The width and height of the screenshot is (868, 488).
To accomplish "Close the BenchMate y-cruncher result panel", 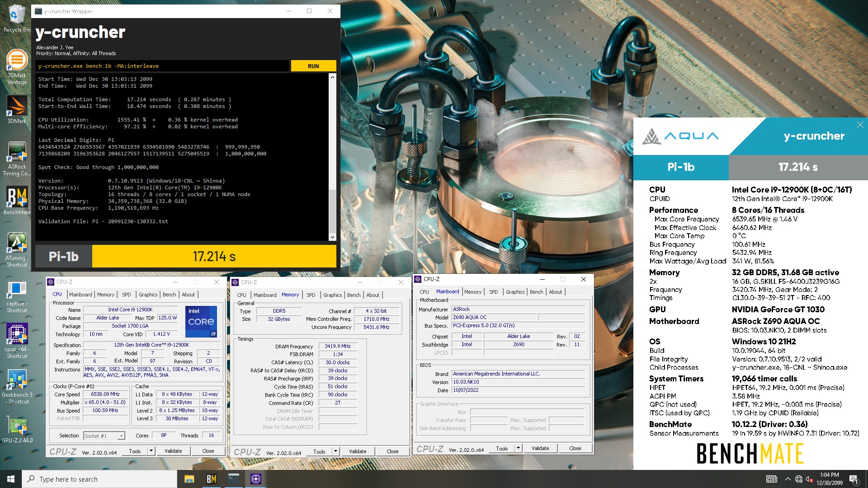I will click(x=860, y=125).
